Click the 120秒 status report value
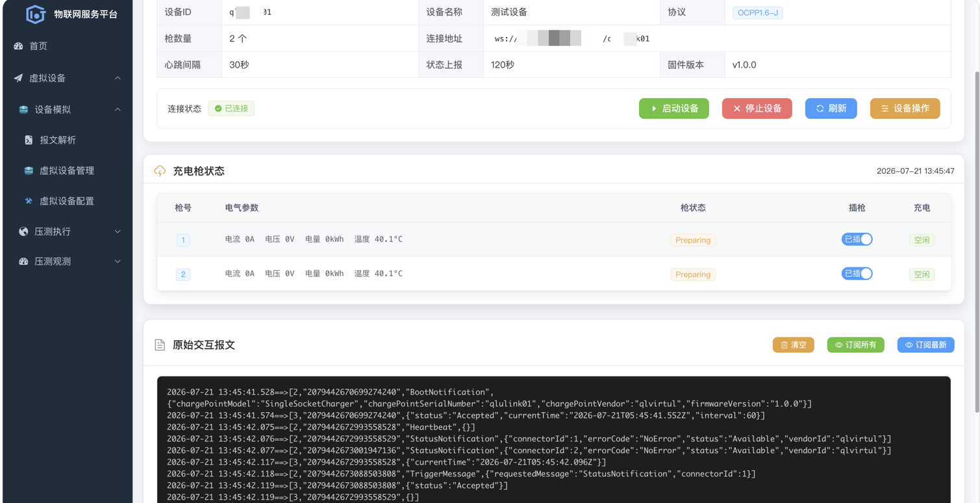Viewport: 980px width, 503px height. coord(503,65)
